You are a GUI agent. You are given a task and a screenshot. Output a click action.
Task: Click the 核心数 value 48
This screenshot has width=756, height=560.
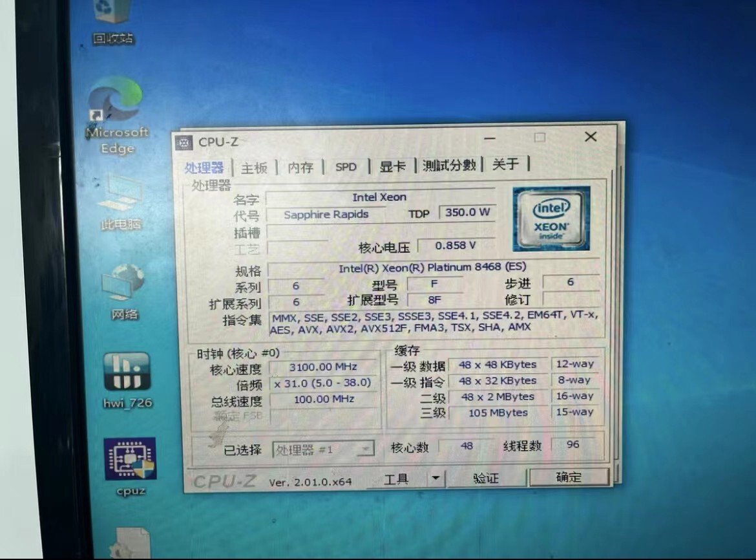(x=467, y=446)
